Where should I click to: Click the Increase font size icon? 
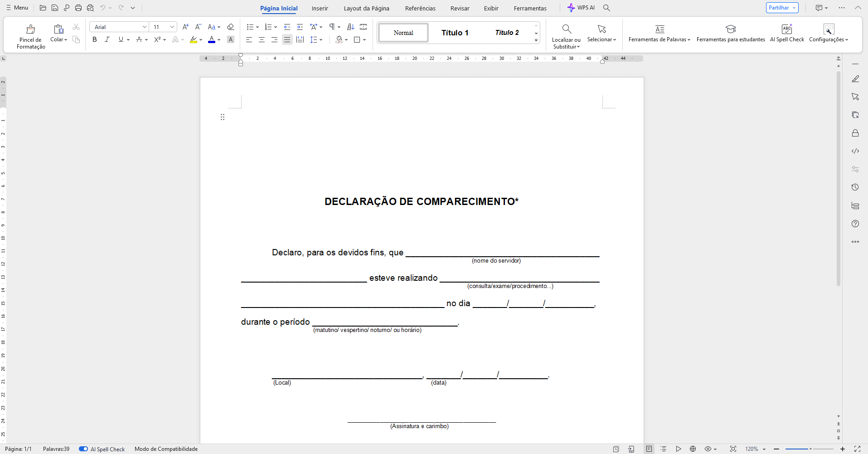[185, 27]
